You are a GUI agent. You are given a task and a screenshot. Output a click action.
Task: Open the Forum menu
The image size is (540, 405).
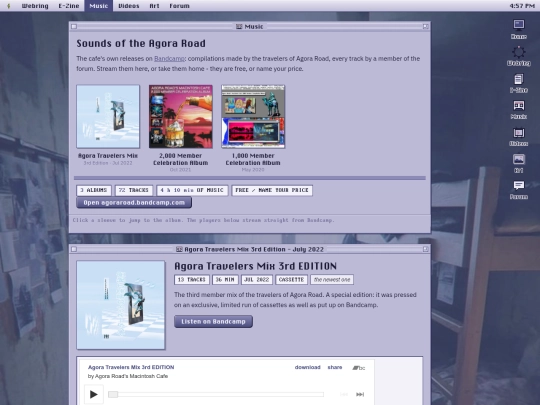[x=179, y=6]
